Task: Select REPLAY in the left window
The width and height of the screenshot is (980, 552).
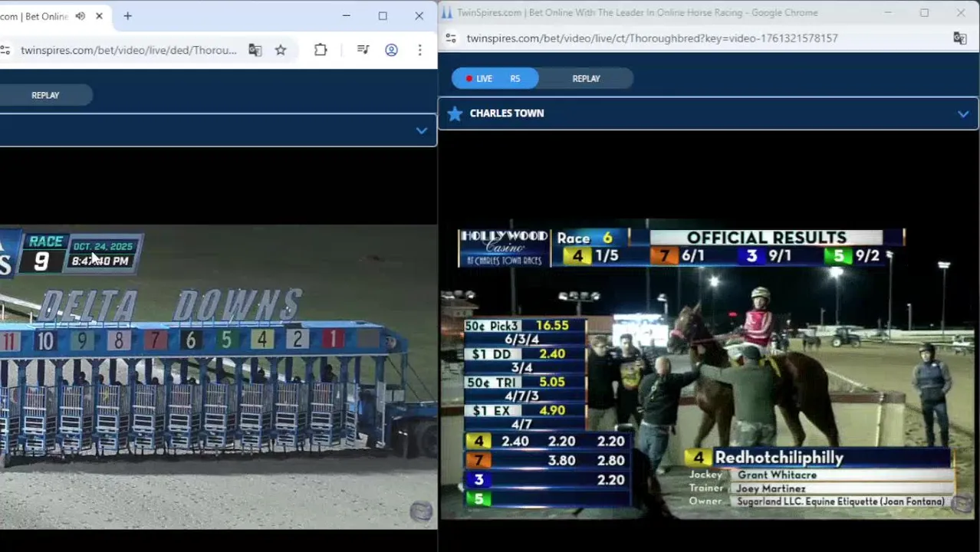Action: (x=45, y=95)
